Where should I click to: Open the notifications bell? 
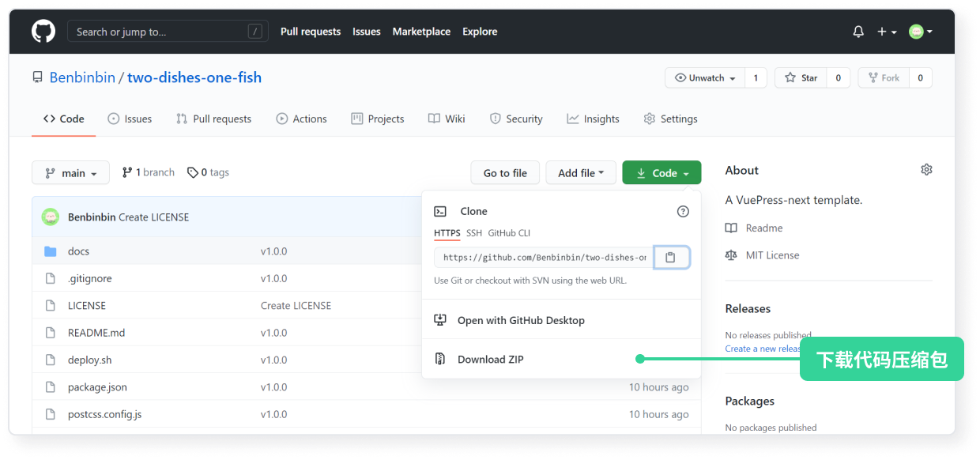[858, 32]
